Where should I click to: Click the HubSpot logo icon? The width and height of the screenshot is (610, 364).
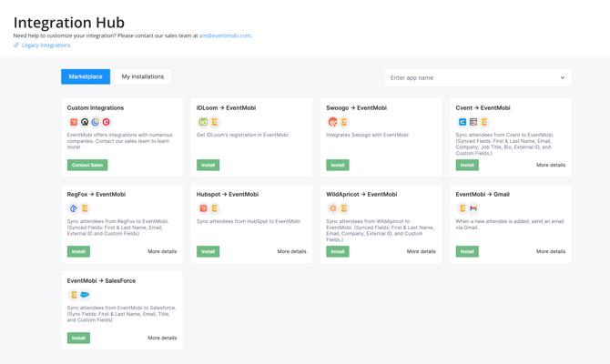(203, 208)
